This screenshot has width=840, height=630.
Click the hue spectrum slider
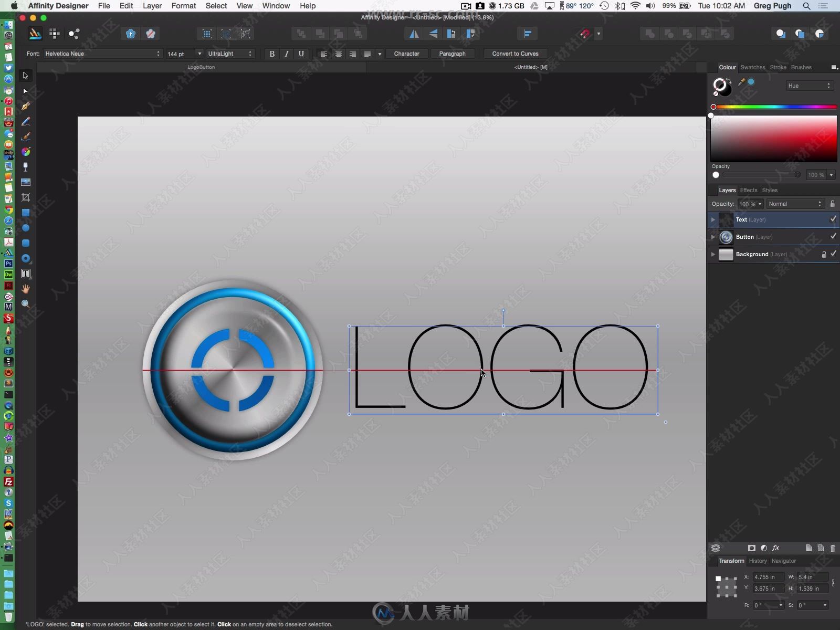(774, 107)
